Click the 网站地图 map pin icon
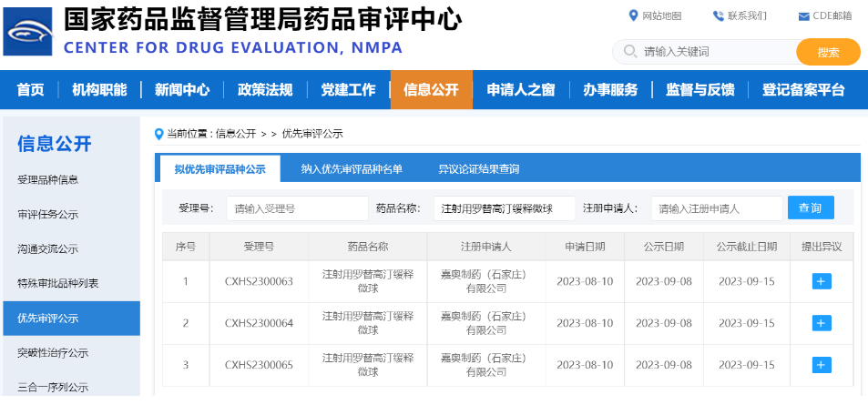Viewport: 868px width, 405px height. point(633,15)
